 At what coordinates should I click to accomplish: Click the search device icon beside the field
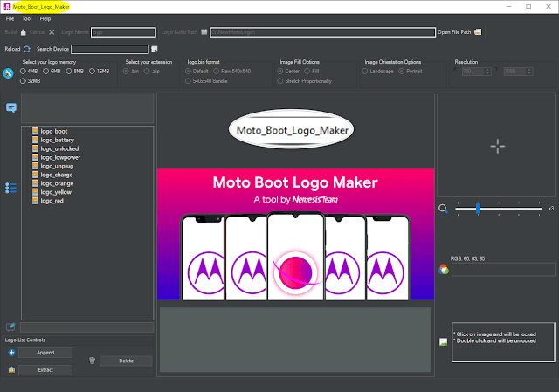155,49
